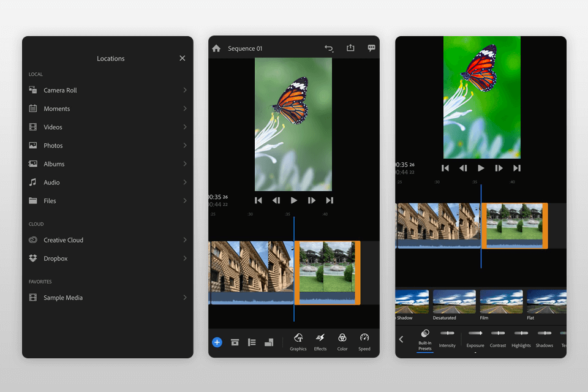Expand chevron next to Audio
The image size is (588, 392).
coord(185,182)
